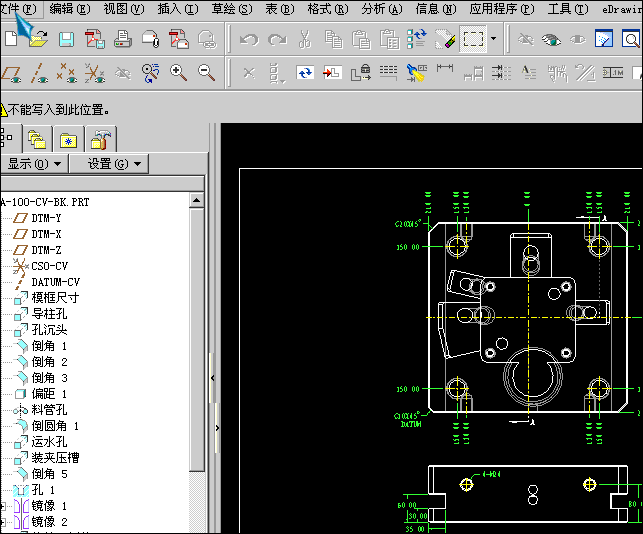Open the 格式(R) menu
The image size is (643, 534).
click(328, 9)
